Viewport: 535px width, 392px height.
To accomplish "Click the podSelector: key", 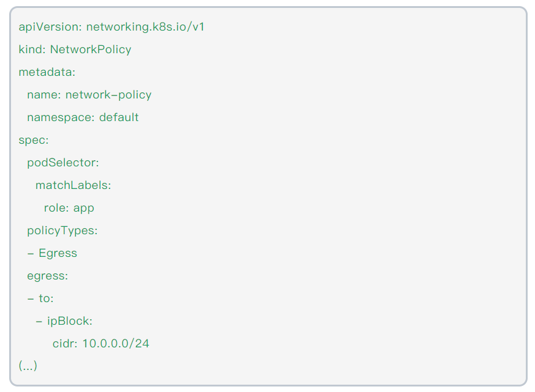I will (63, 163).
